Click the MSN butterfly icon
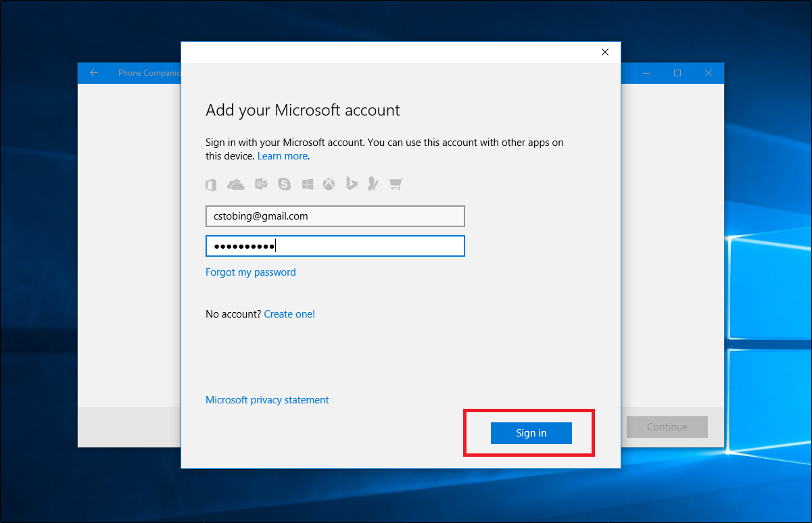 click(373, 184)
